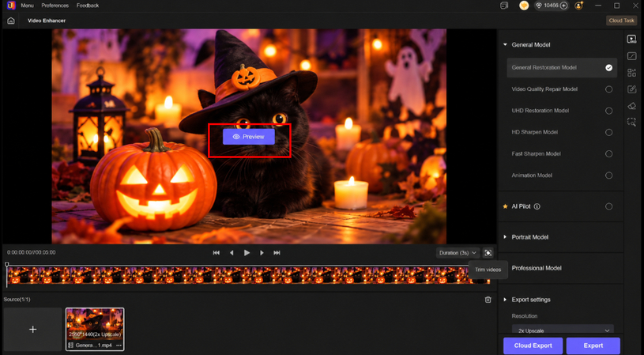The image size is (644, 355).
Task: Open Feedback menu
Action: click(x=88, y=6)
